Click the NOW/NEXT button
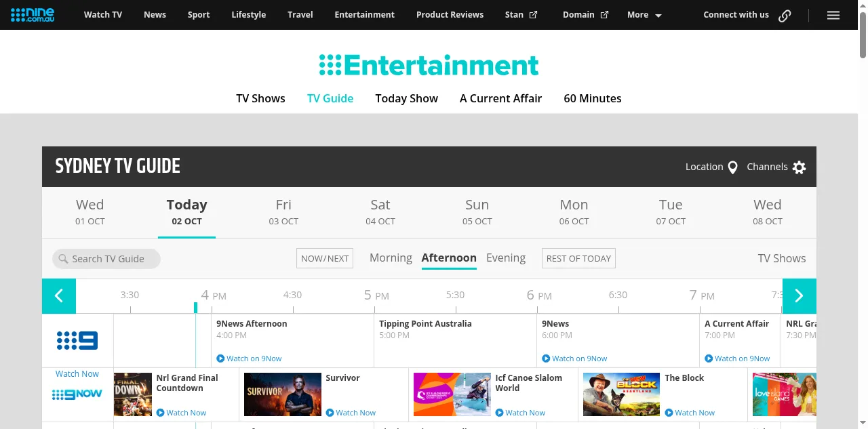Image resolution: width=868 pixels, height=429 pixels. coord(325,258)
